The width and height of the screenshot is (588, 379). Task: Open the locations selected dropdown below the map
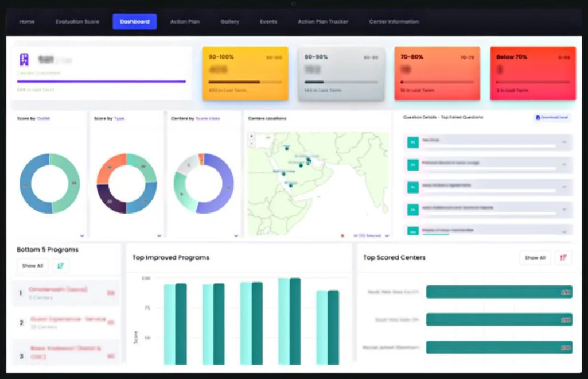coord(371,235)
